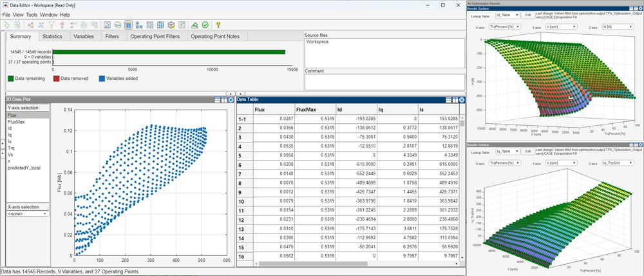Select the highlighted data table view icon

[128, 25]
